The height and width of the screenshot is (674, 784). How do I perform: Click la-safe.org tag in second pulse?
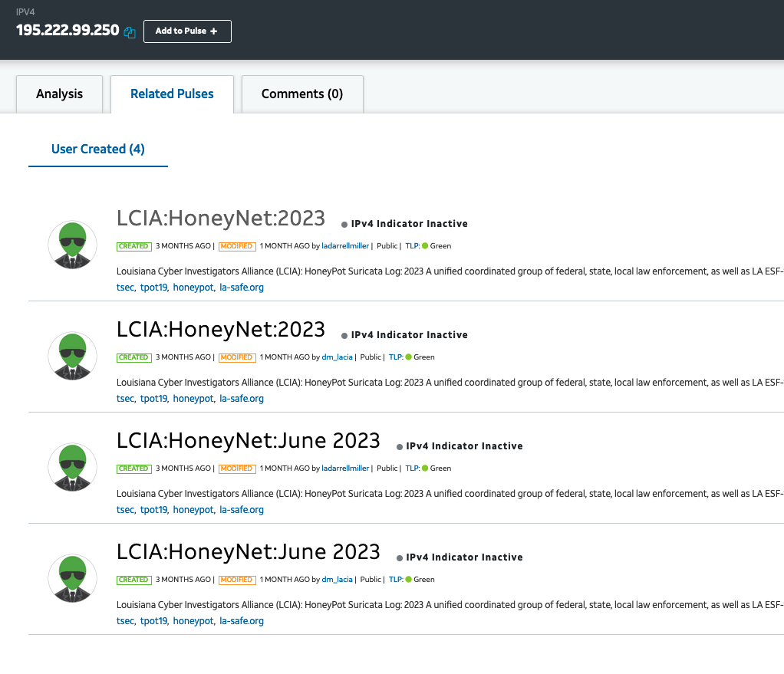(242, 399)
